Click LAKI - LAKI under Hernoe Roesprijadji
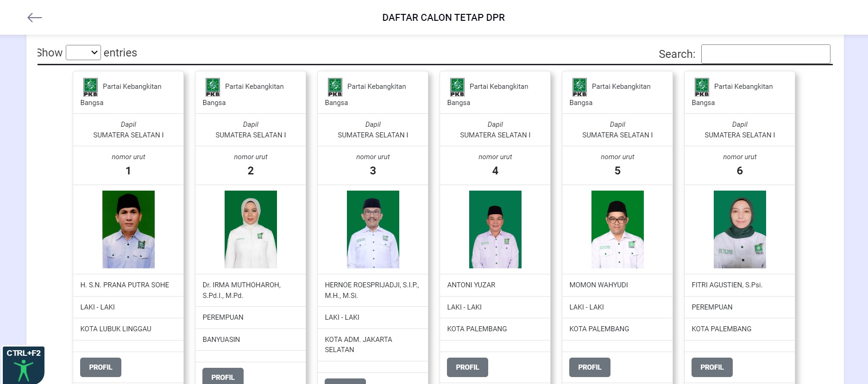 pyautogui.click(x=342, y=317)
